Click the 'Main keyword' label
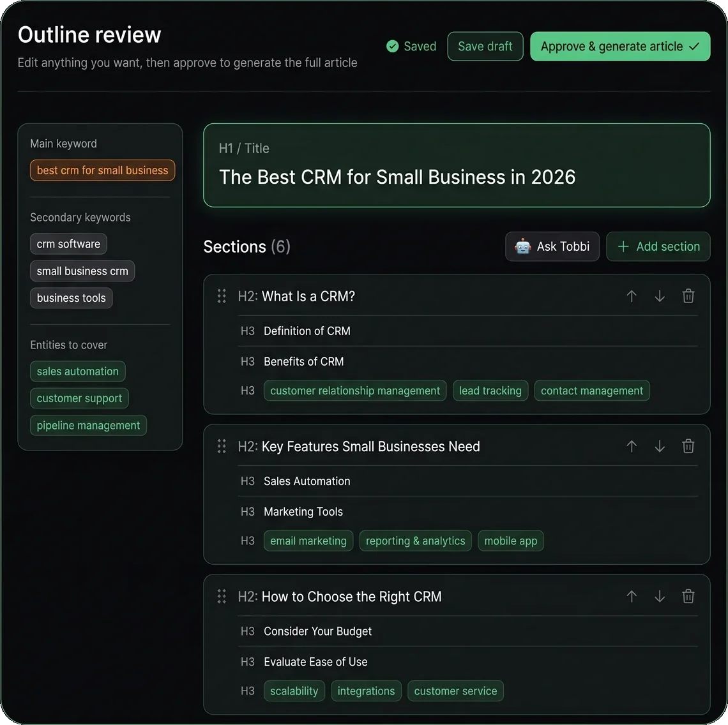The height and width of the screenshot is (725, 728). click(64, 144)
